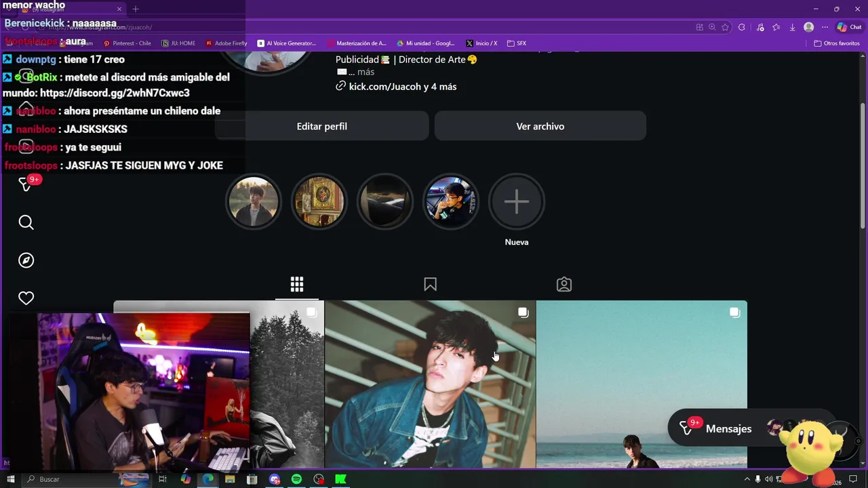The image size is (868, 488).
Task: Open second highlight with golden painting
Action: (x=319, y=201)
